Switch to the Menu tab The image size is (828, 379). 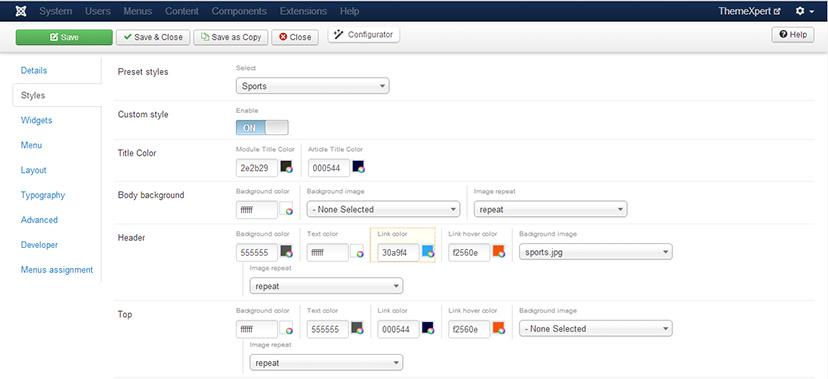click(31, 145)
